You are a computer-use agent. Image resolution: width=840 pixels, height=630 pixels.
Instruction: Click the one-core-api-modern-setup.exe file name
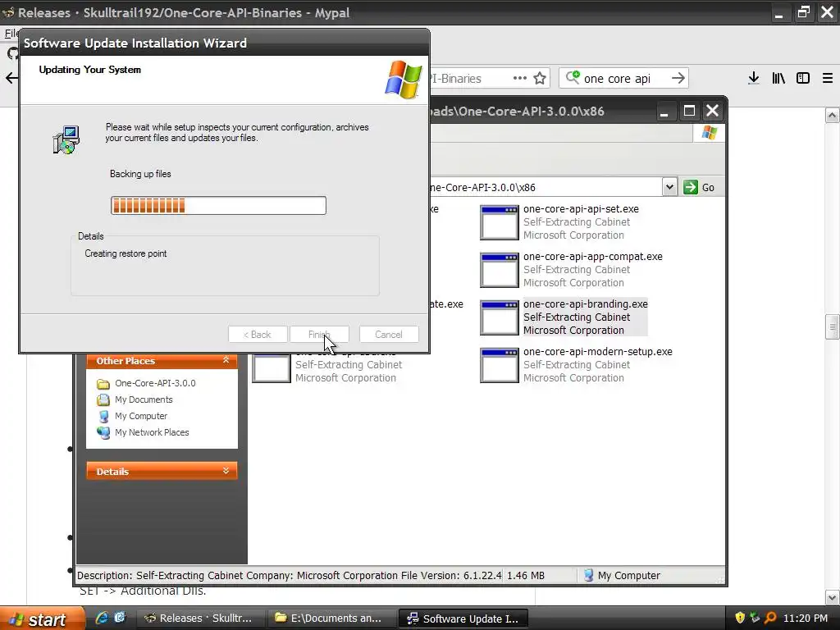tap(597, 352)
